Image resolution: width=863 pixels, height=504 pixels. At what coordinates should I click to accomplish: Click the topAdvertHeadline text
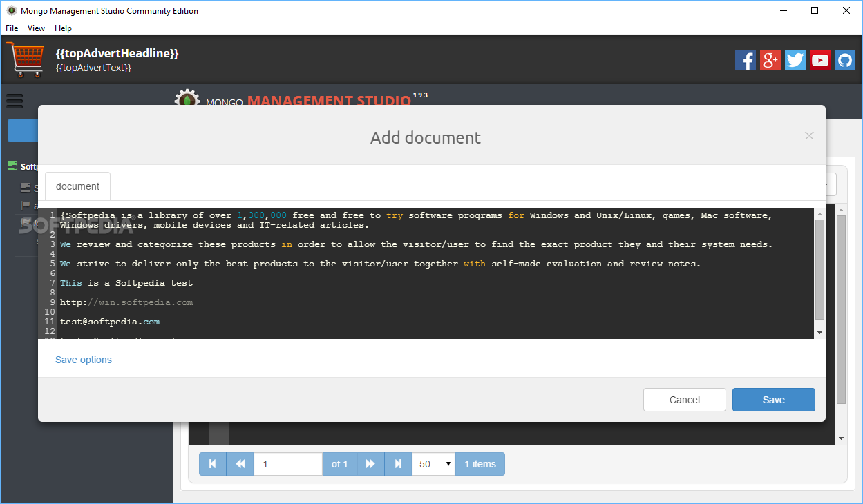117,53
